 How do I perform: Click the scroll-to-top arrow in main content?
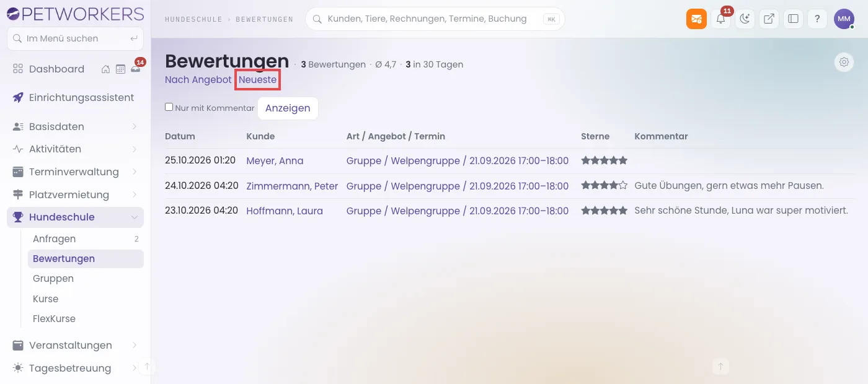[x=720, y=366]
